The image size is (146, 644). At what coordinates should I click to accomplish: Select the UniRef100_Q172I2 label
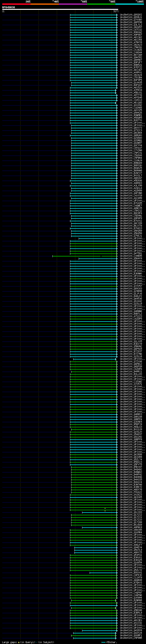pos(131,515)
